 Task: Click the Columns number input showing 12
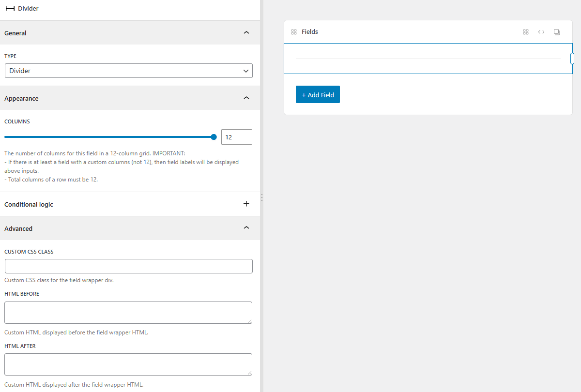[236, 137]
